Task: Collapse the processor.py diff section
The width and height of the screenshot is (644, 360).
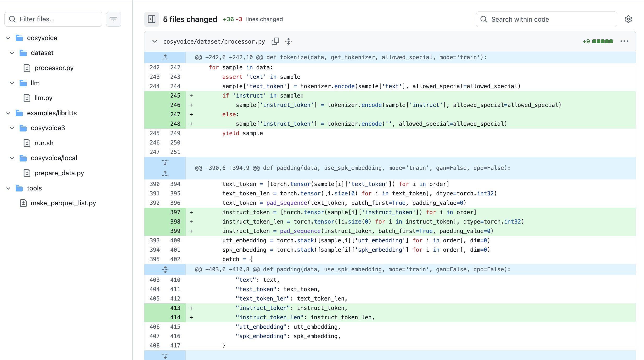Action: coord(155,41)
